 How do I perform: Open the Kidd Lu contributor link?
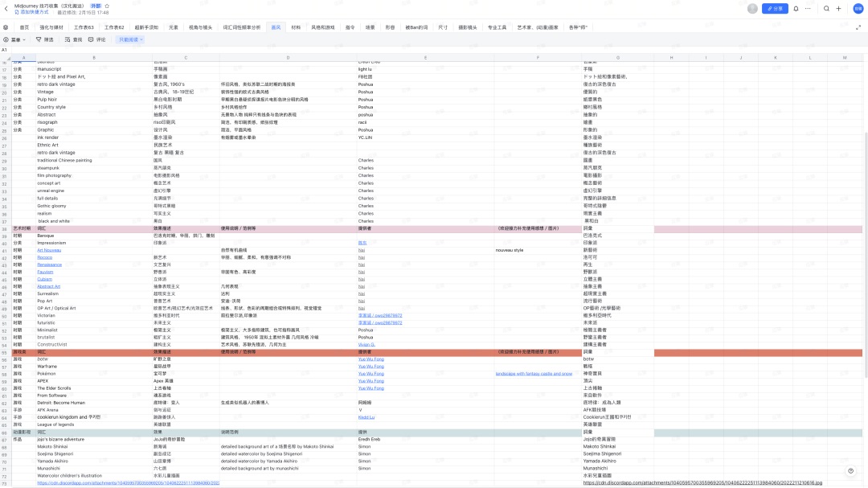click(x=366, y=417)
